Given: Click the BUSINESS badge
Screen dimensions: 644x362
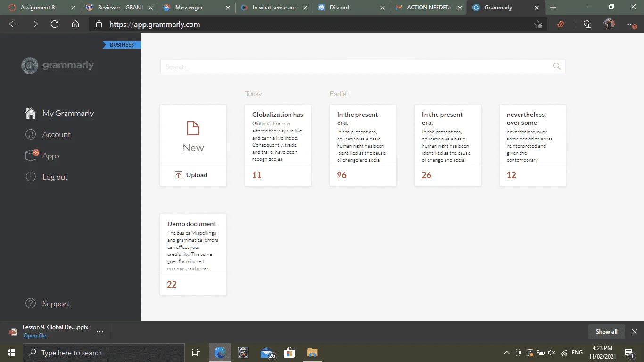Looking at the screenshot, I should (122, 45).
